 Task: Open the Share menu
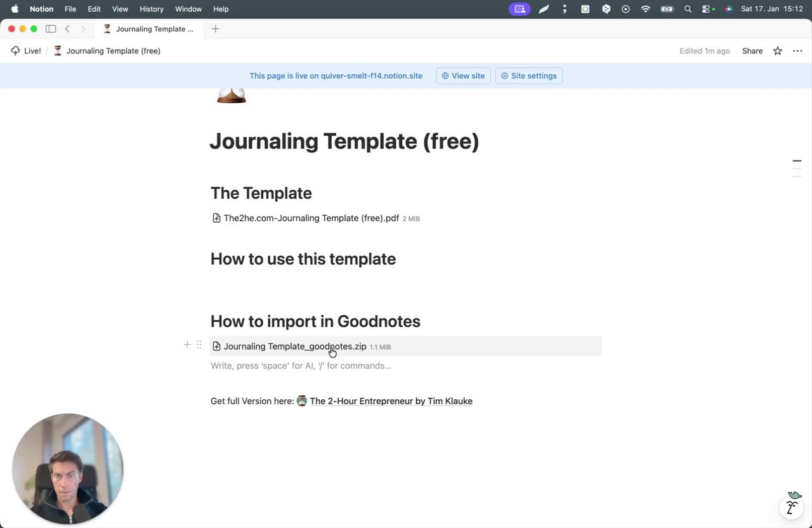pos(752,51)
